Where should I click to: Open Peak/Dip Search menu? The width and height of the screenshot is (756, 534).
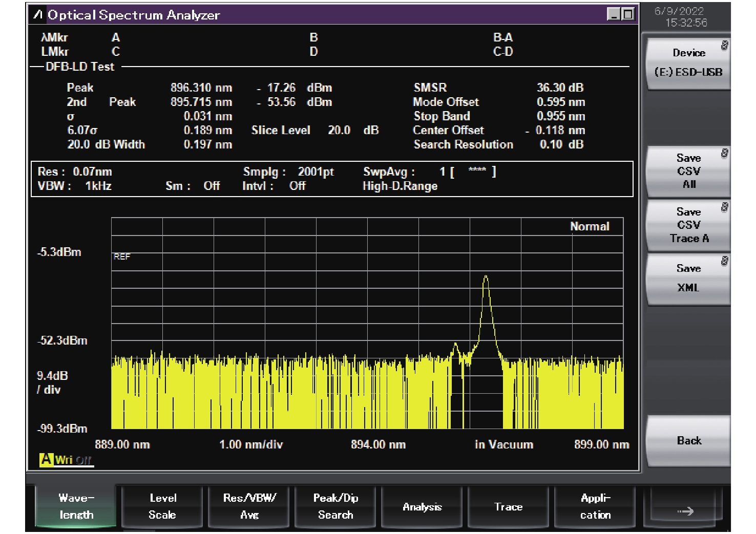click(x=335, y=506)
